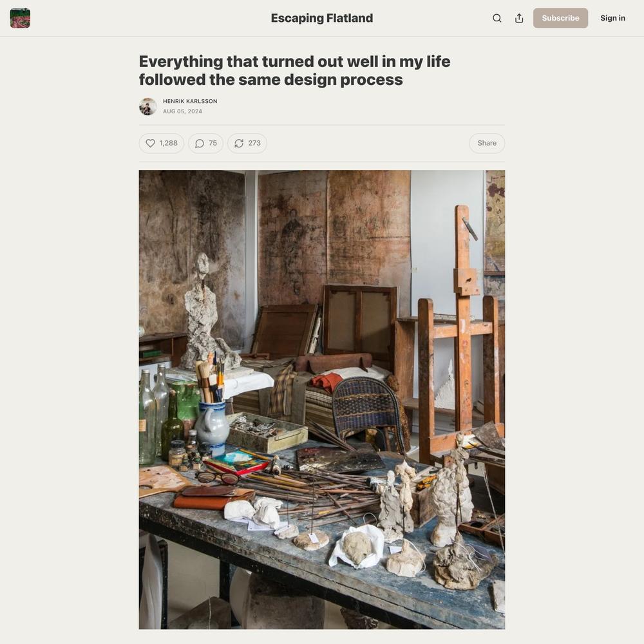644x644 pixels.
Task: Like the post with heart icon
Action: pos(150,143)
